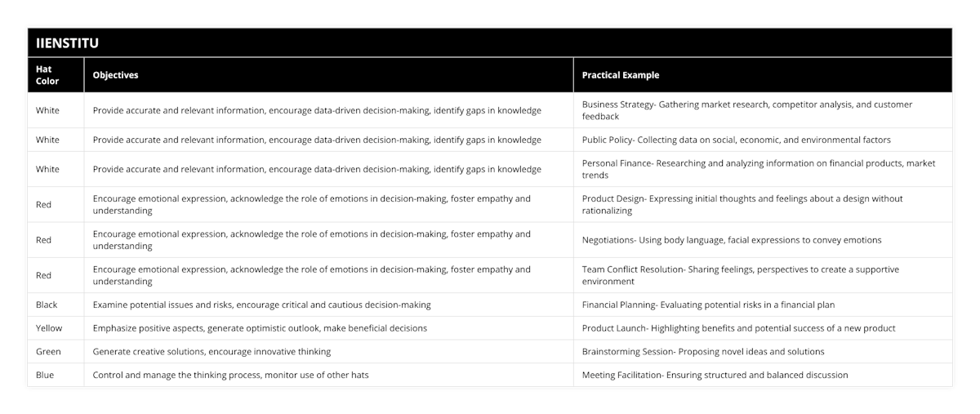Select the Negotiations body language cell
Viewport: 980px width, 414px height.
point(731,240)
